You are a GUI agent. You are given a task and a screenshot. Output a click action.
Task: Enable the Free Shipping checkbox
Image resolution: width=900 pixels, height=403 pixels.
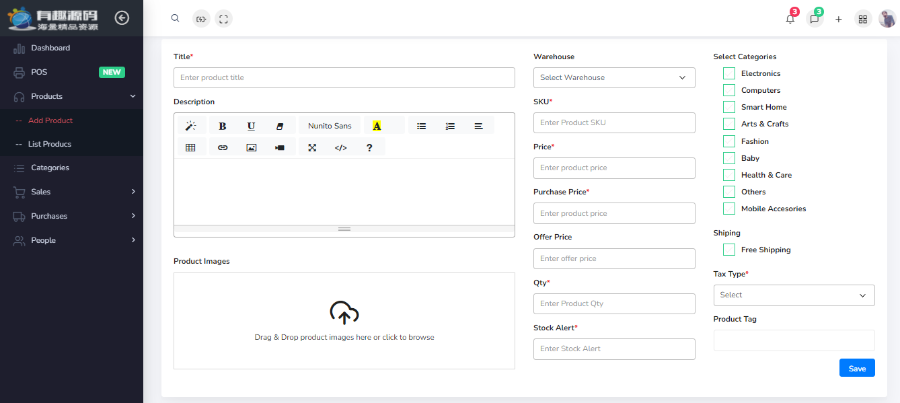(729, 250)
